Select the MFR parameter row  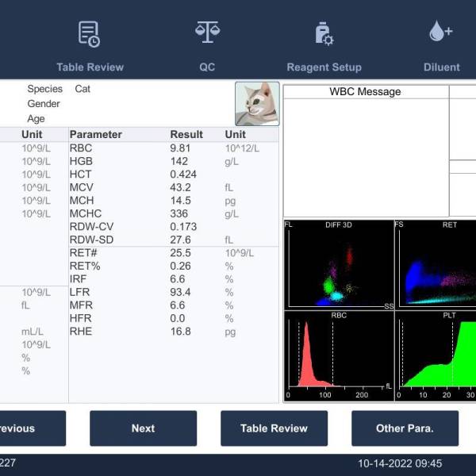coord(174,305)
